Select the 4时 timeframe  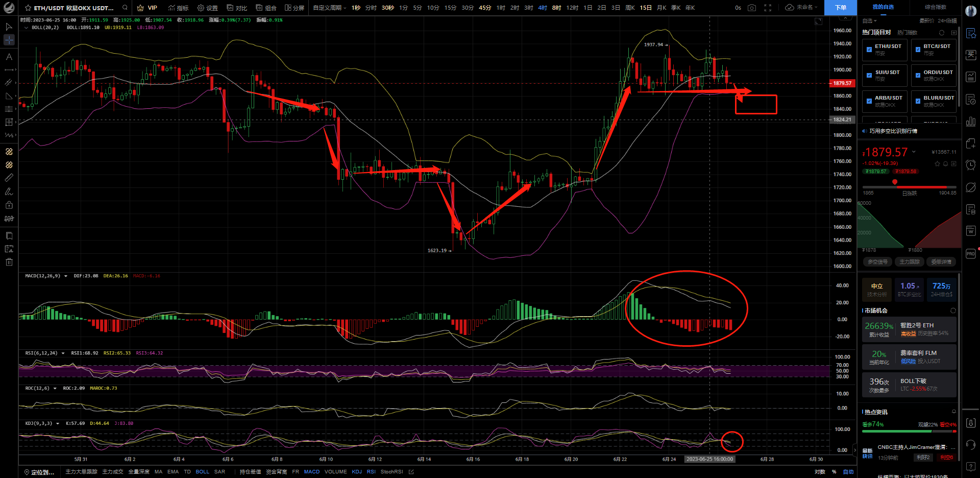click(543, 8)
